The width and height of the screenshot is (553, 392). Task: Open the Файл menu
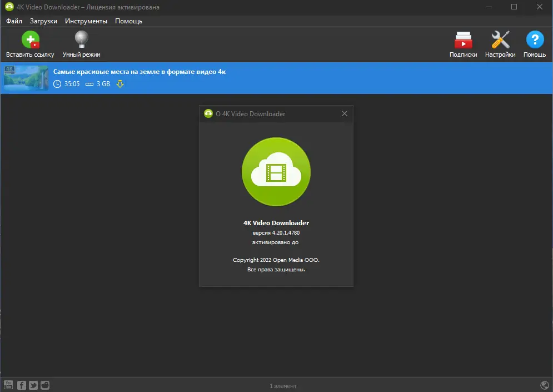click(14, 21)
